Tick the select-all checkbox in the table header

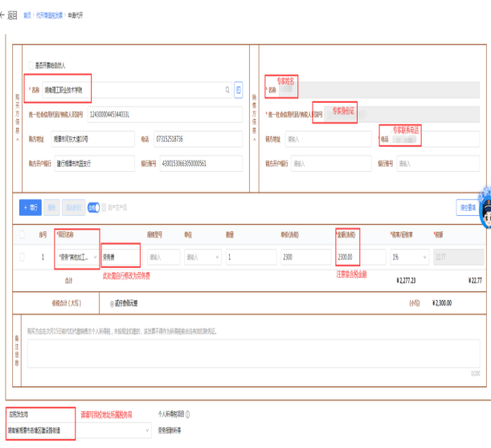tap(22, 234)
